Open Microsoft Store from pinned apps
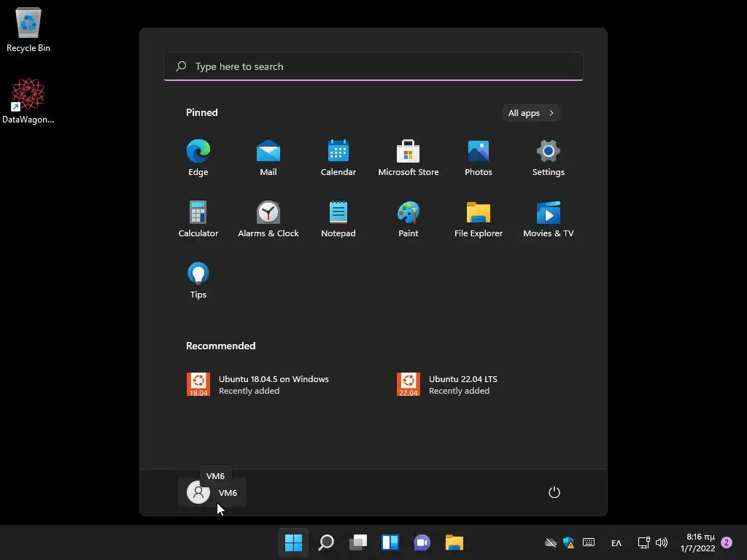This screenshot has width=747, height=560. pyautogui.click(x=409, y=158)
